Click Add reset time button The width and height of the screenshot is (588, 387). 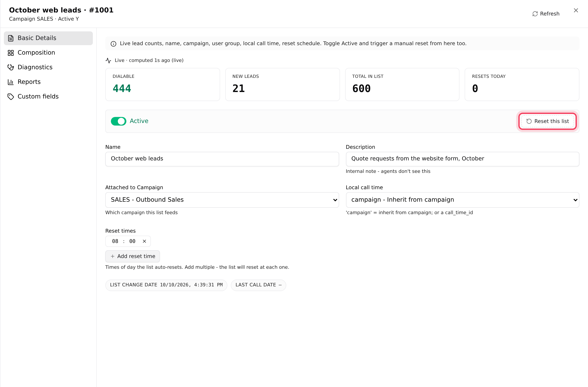point(132,256)
